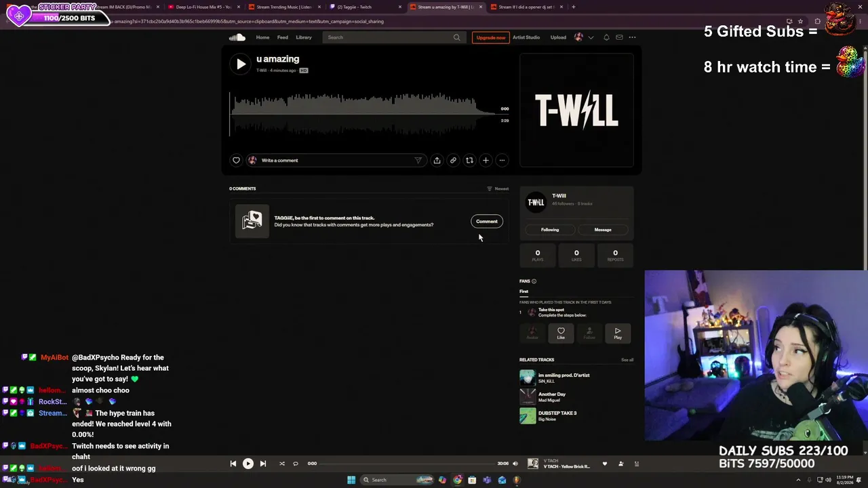Screen dimensions: 868x488
Task: Seek on the bottom player progress bar
Action: pyautogui.click(x=406, y=464)
